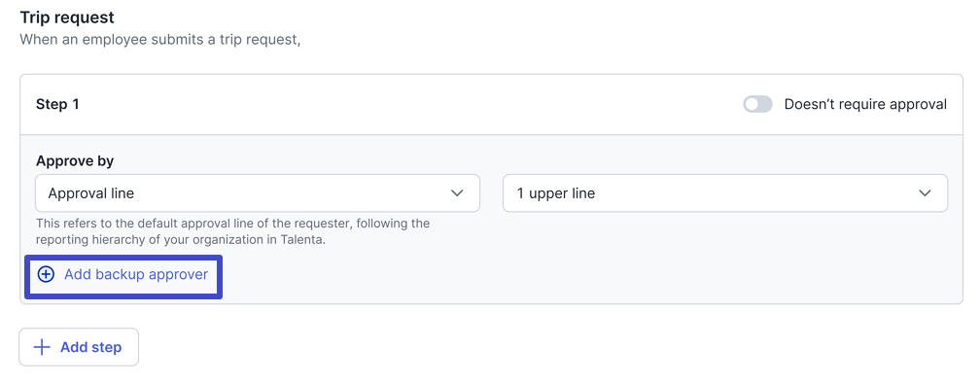
Task: Select the Step 1 header title
Action: pos(57,104)
